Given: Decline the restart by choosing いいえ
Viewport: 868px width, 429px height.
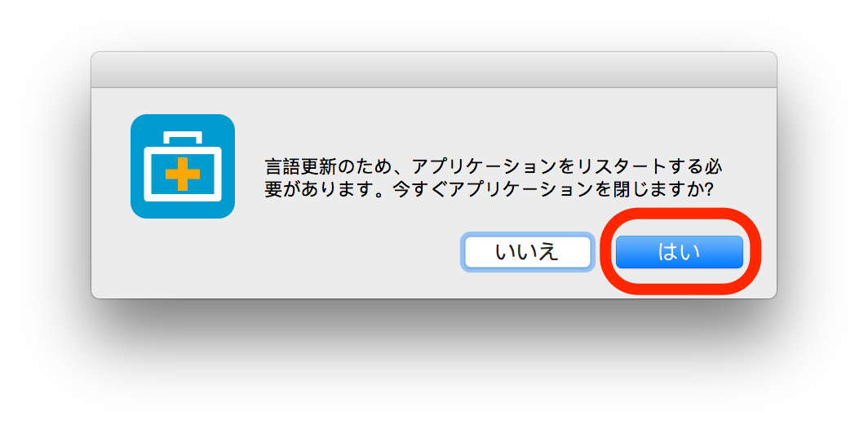Looking at the screenshot, I should [528, 252].
